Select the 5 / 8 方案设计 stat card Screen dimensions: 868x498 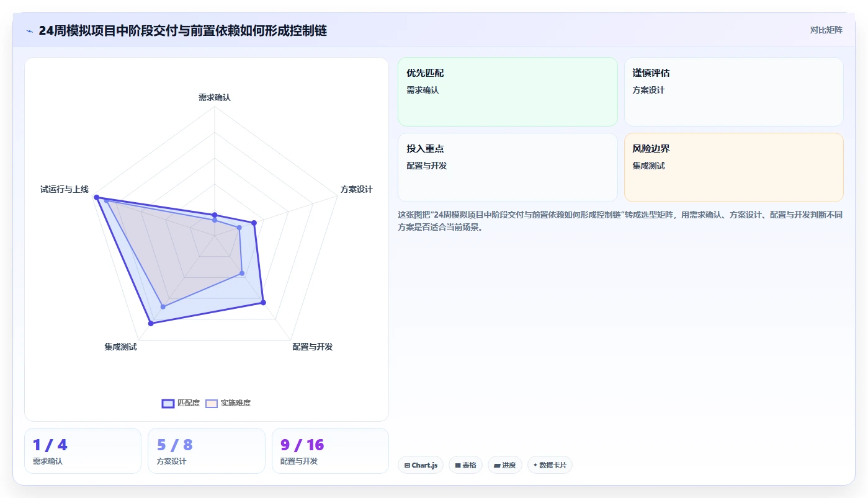click(x=207, y=451)
